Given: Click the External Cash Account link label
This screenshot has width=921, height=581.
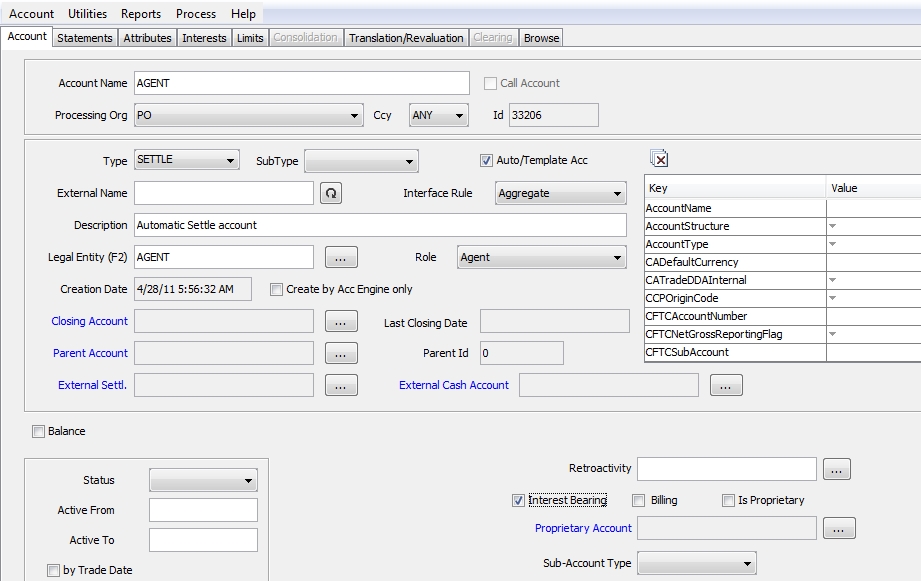Looking at the screenshot, I should pyautogui.click(x=454, y=385).
